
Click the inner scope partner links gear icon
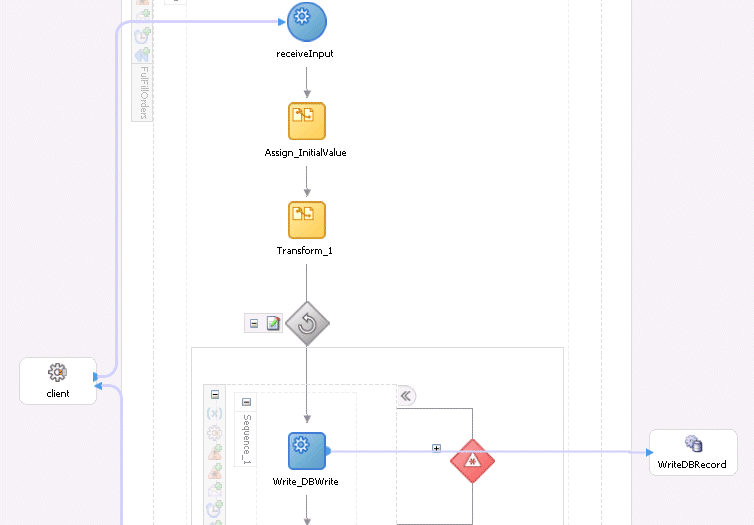tap(214, 433)
